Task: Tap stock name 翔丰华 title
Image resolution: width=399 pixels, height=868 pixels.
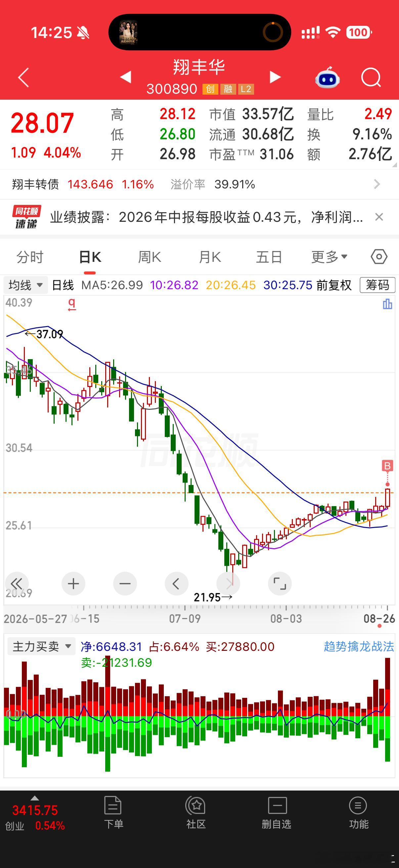Action: coord(199,67)
